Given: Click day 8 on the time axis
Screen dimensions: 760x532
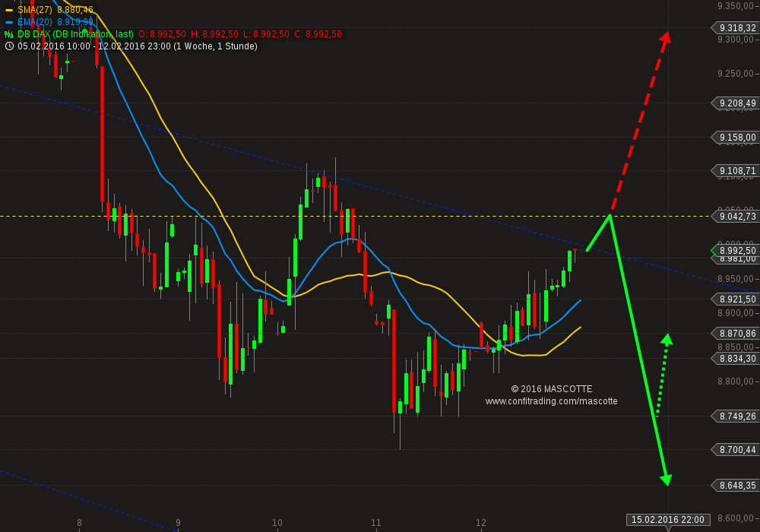Looking at the screenshot, I should click(79, 522).
